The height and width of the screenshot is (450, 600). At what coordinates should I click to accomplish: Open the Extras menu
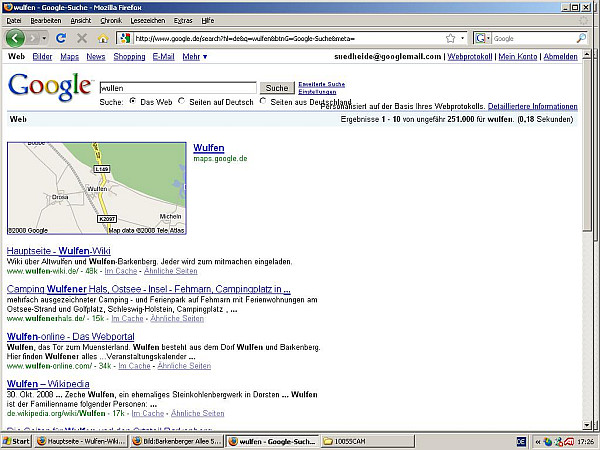[183, 20]
